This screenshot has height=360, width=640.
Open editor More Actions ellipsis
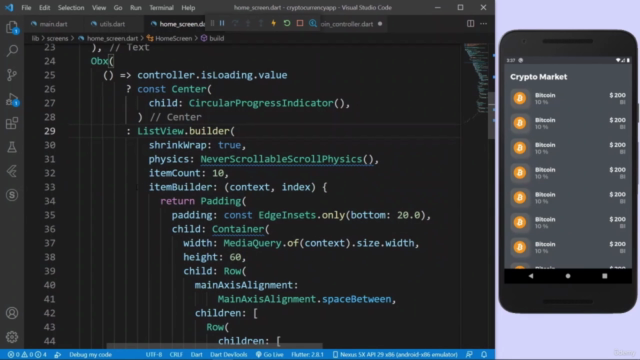[x=484, y=24]
